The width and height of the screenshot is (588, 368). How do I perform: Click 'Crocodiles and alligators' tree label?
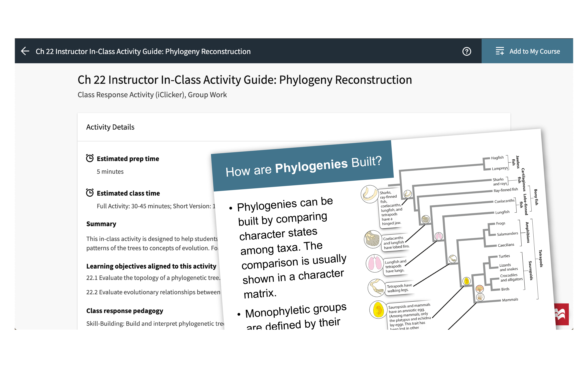511,277
